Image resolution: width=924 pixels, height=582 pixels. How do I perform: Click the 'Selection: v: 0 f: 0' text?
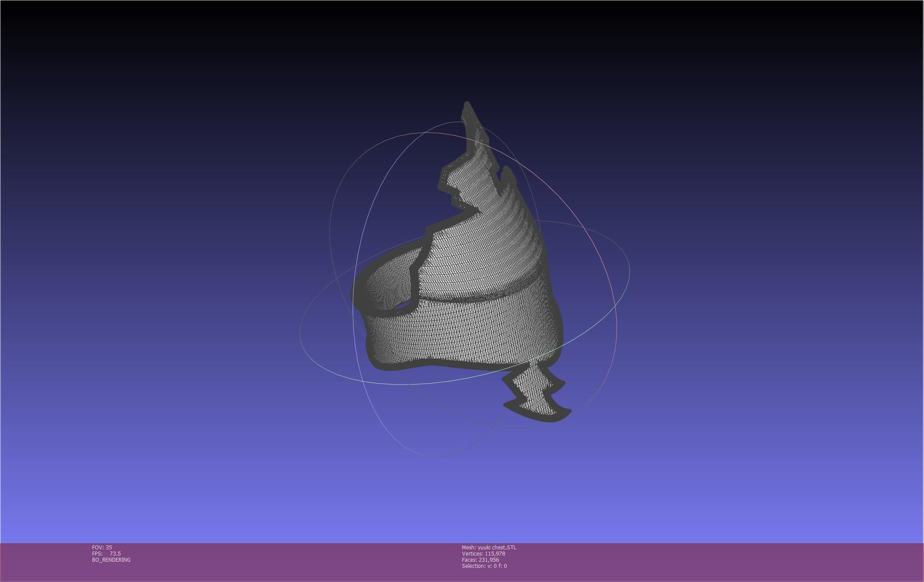[484, 566]
